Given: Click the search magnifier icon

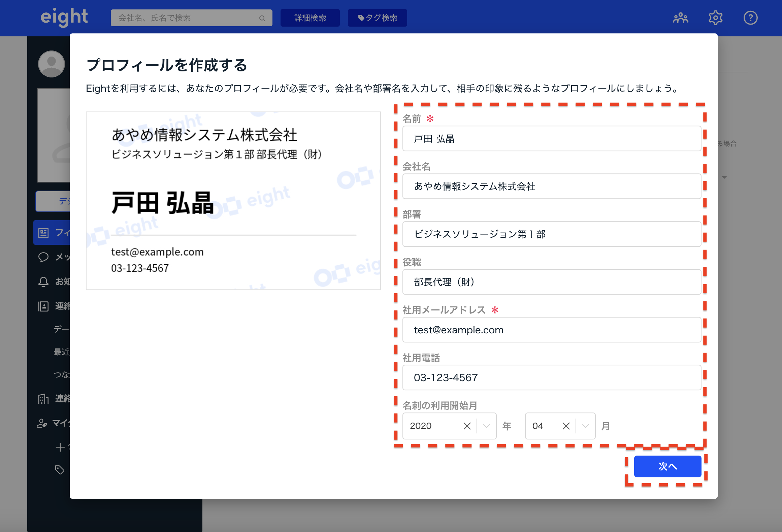Looking at the screenshot, I should tap(262, 18).
